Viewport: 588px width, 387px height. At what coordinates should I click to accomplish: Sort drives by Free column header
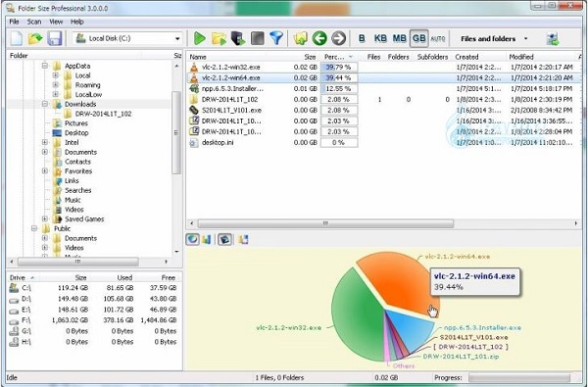tap(168, 278)
